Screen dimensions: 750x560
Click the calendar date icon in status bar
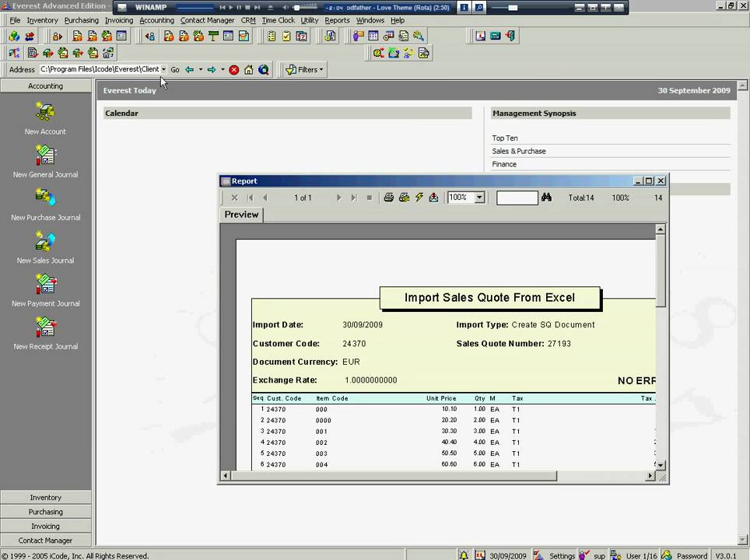tap(480, 555)
